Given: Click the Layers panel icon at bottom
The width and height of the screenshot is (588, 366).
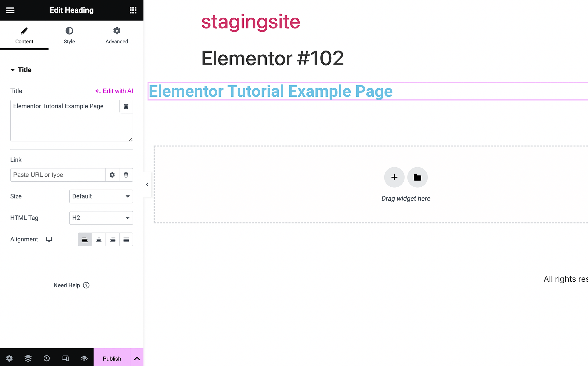Looking at the screenshot, I should (x=28, y=358).
